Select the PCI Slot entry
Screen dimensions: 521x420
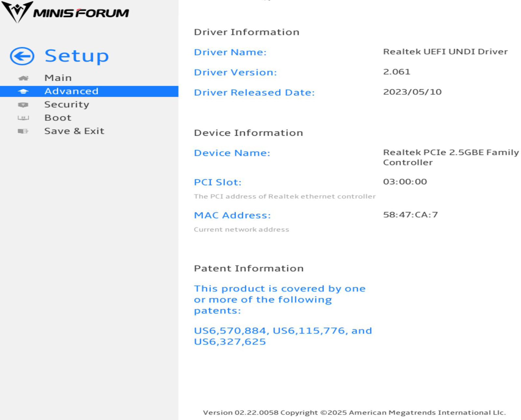pyautogui.click(x=218, y=182)
